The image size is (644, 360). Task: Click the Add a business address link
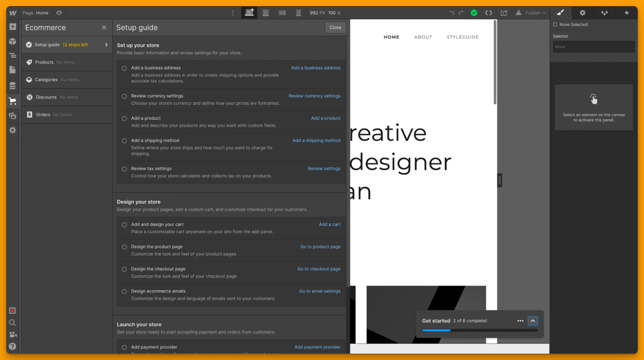click(x=316, y=68)
